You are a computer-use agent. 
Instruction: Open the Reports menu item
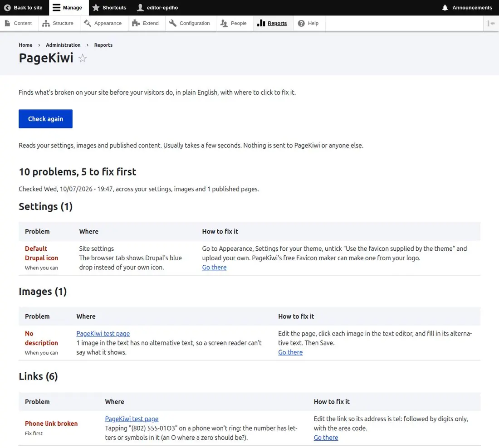pos(273,23)
